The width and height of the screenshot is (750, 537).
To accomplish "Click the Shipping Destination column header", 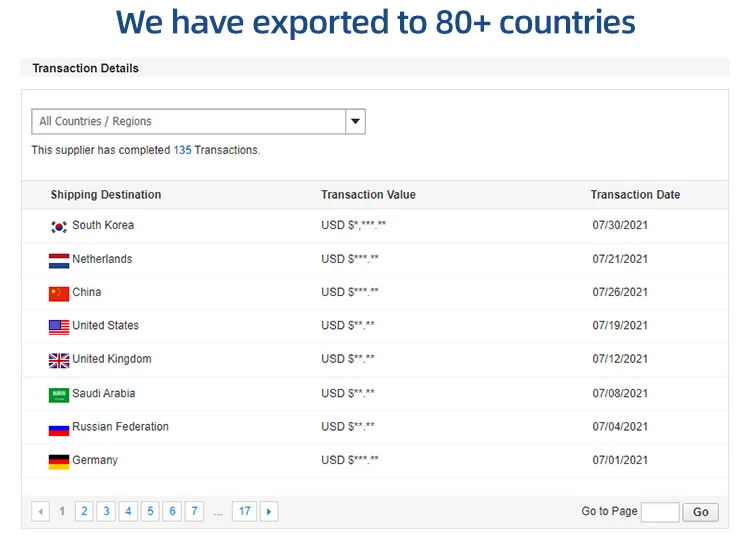I will 106,195.
